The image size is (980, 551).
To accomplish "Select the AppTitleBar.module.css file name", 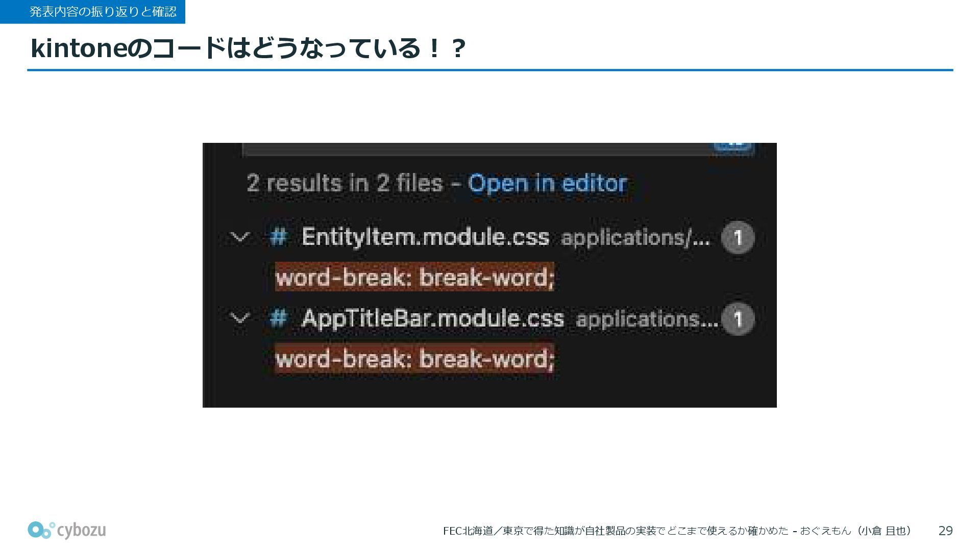I will [433, 319].
